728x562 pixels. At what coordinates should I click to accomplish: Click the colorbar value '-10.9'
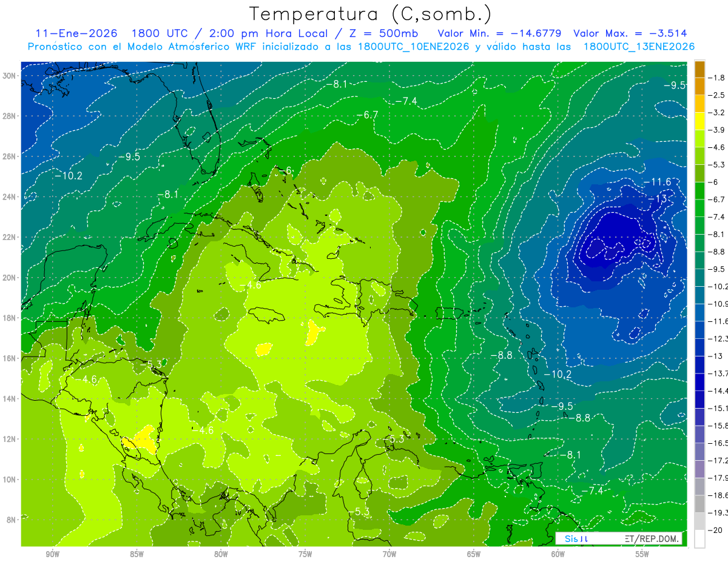(718, 304)
